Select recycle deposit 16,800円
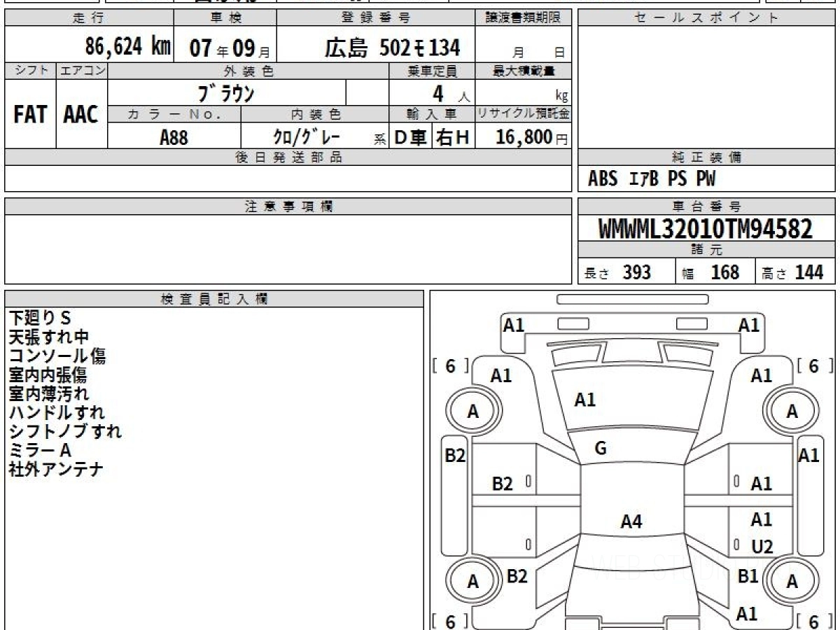The width and height of the screenshot is (840, 630). click(532, 137)
